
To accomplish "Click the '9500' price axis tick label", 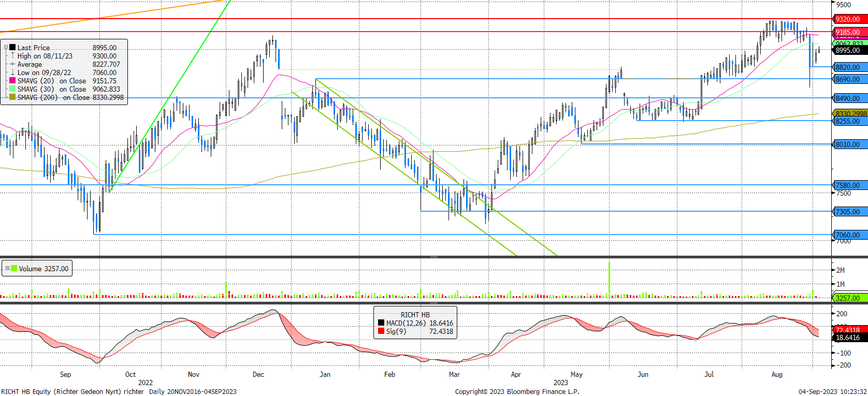I will coord(843,5).
